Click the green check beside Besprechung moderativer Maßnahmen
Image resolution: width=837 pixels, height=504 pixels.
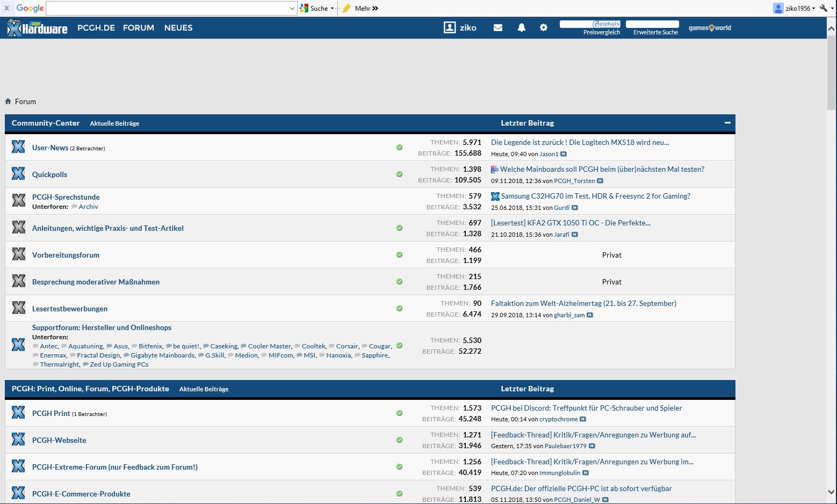point(399,282)
